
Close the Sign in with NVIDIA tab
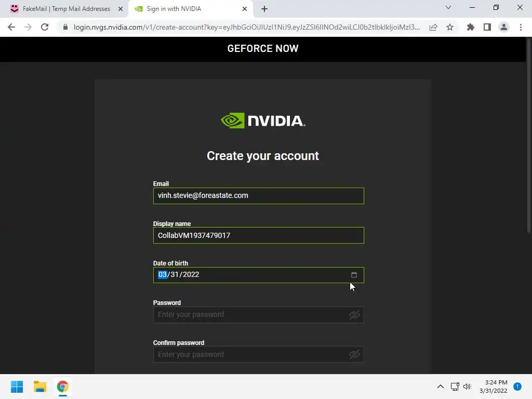tap(245, 9)
